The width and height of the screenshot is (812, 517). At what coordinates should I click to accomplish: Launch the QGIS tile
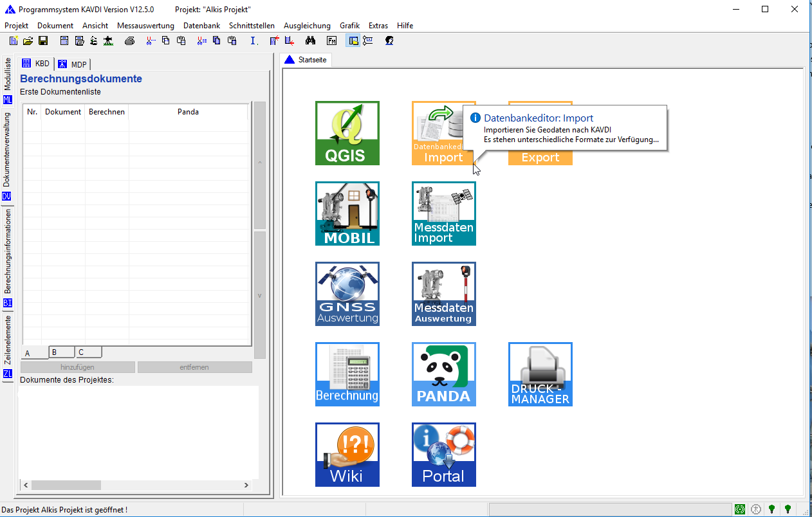tap(347, 133)
